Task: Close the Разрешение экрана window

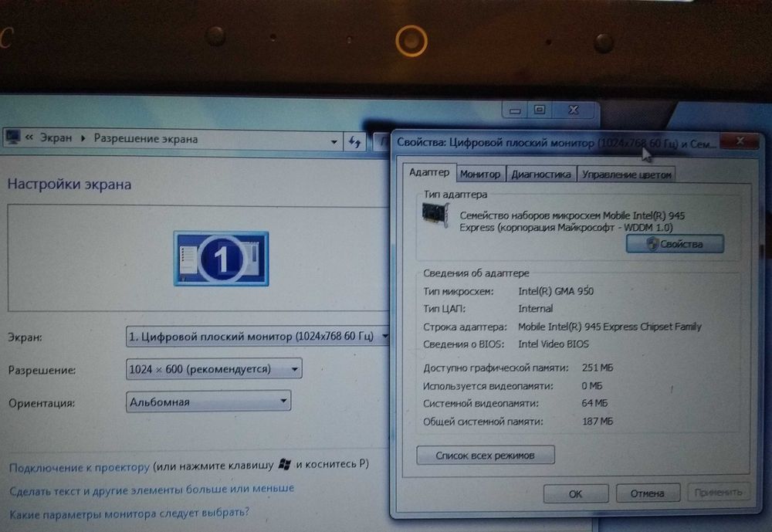Action: 574,110
